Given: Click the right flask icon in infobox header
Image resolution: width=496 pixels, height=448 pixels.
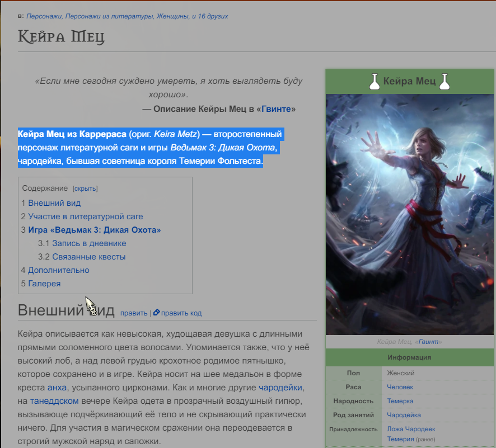Looking at the screenshot, I should point(444,82).
